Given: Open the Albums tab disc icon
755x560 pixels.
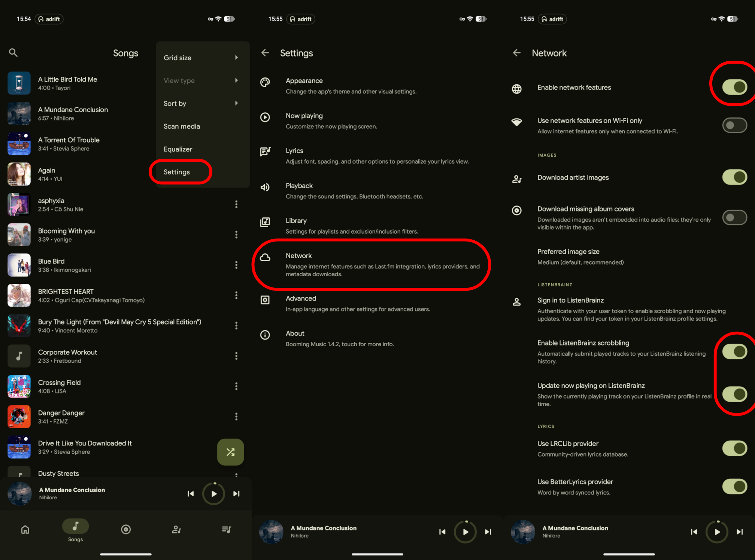Looking at the screenshot, I should tap(126, 529).
